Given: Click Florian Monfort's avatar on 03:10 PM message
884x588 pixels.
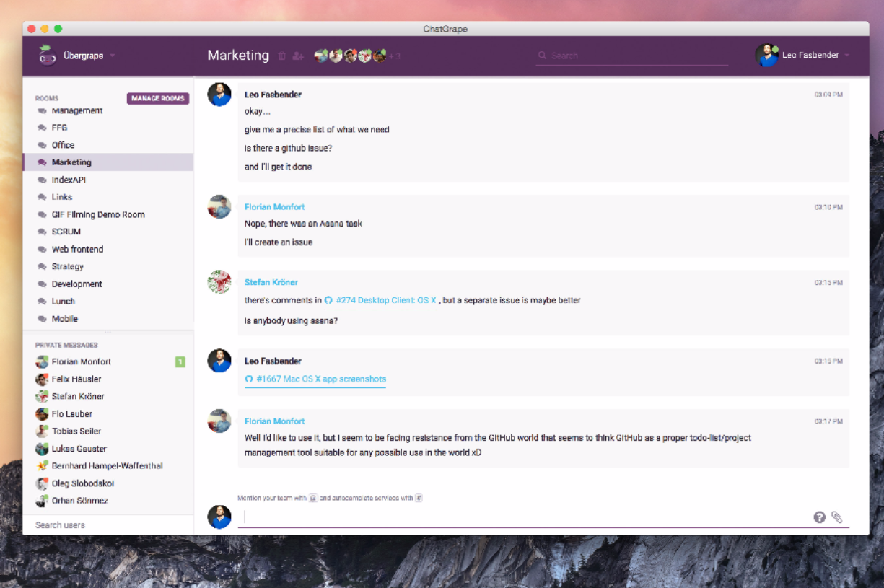Looking at the screenshot, I should pyautogui.click(x=219, y=206).
